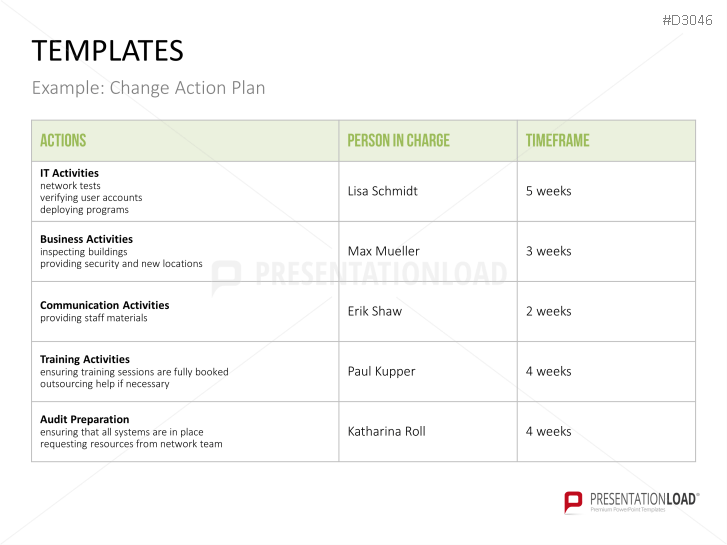
Task: Click the Business Activities row heading
Action: tap(86, 239)
